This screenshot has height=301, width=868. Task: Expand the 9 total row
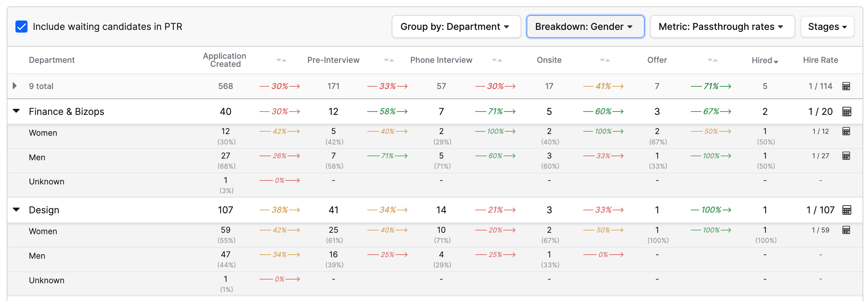click(x=15, y=86)
